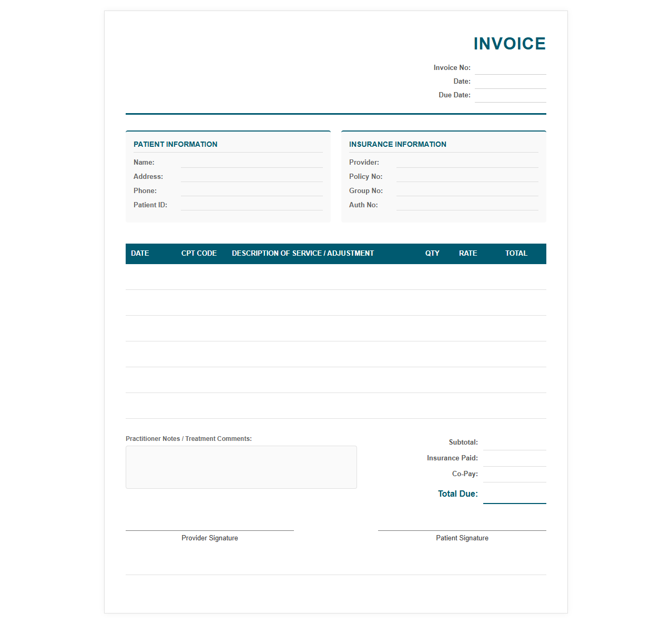
Task: Click the Due Date blank field
Action: pyautogui.click(x=510, y=96)
